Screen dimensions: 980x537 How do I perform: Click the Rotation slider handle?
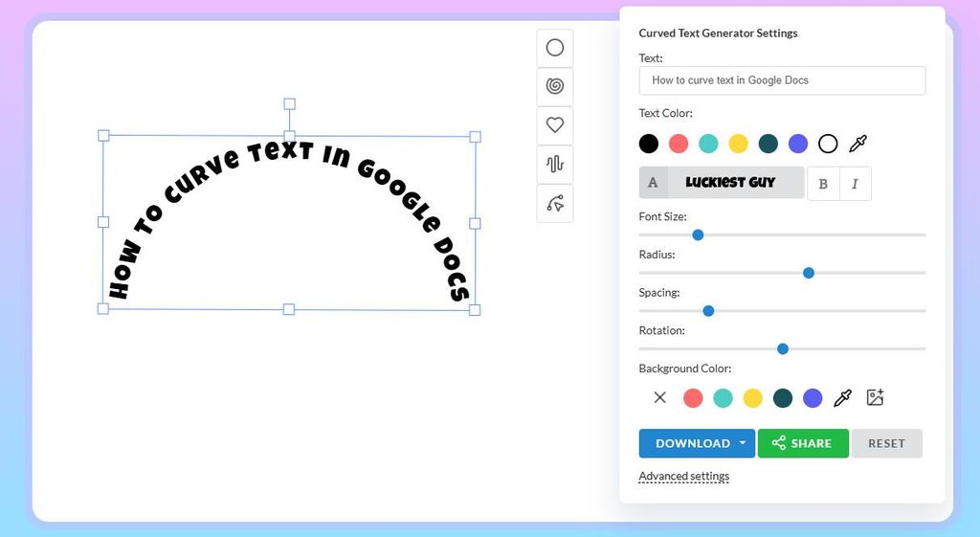(x=783, y=348)
